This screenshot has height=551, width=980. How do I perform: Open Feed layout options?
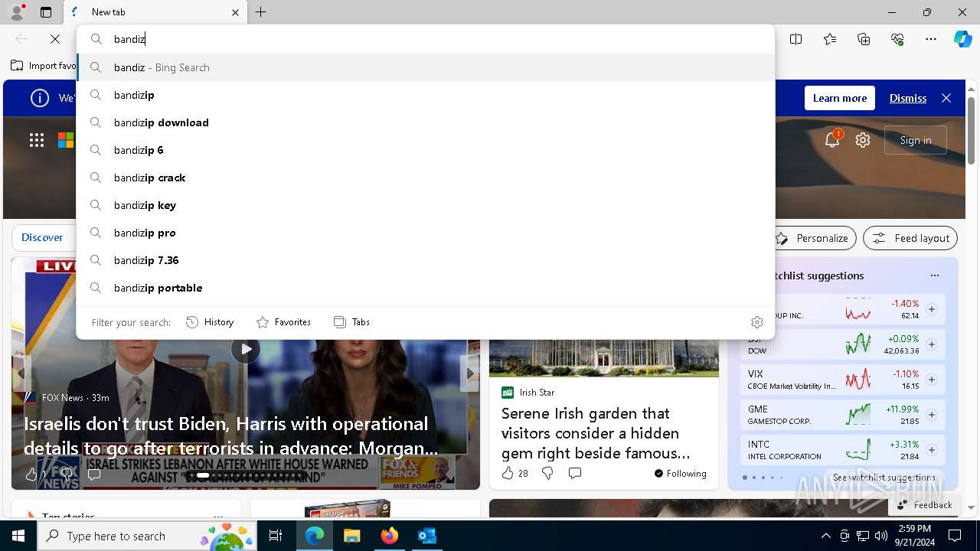tap(910, 238)
